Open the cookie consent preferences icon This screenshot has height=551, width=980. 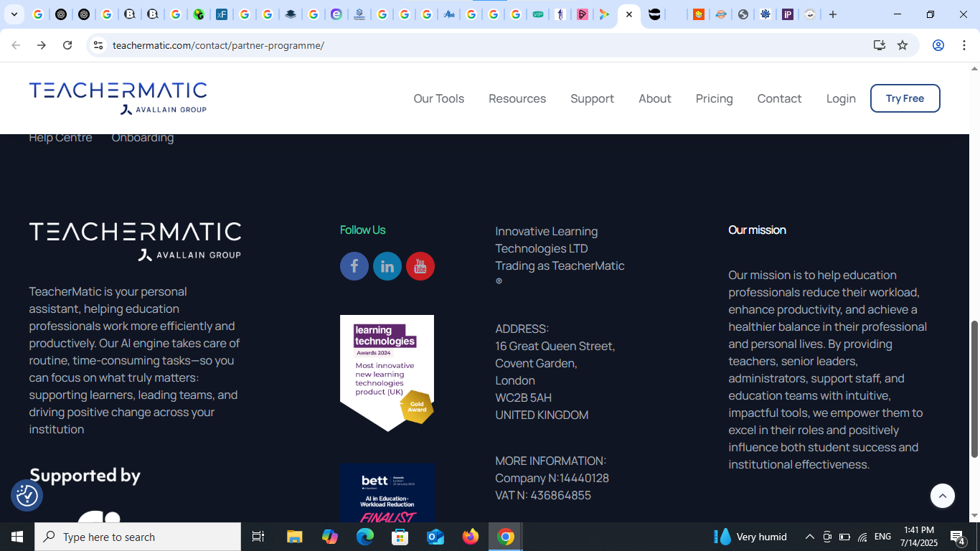pos(27,495)
